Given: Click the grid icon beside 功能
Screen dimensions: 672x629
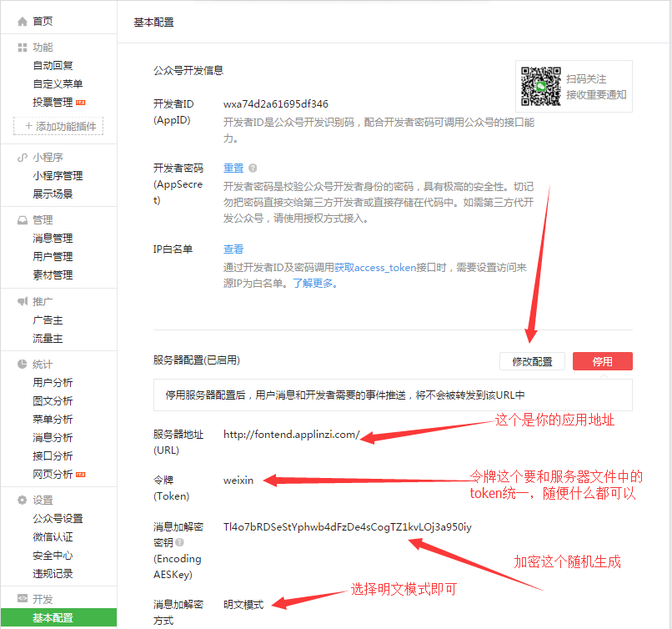Looking at the screenshot, I should pos(23,48).
